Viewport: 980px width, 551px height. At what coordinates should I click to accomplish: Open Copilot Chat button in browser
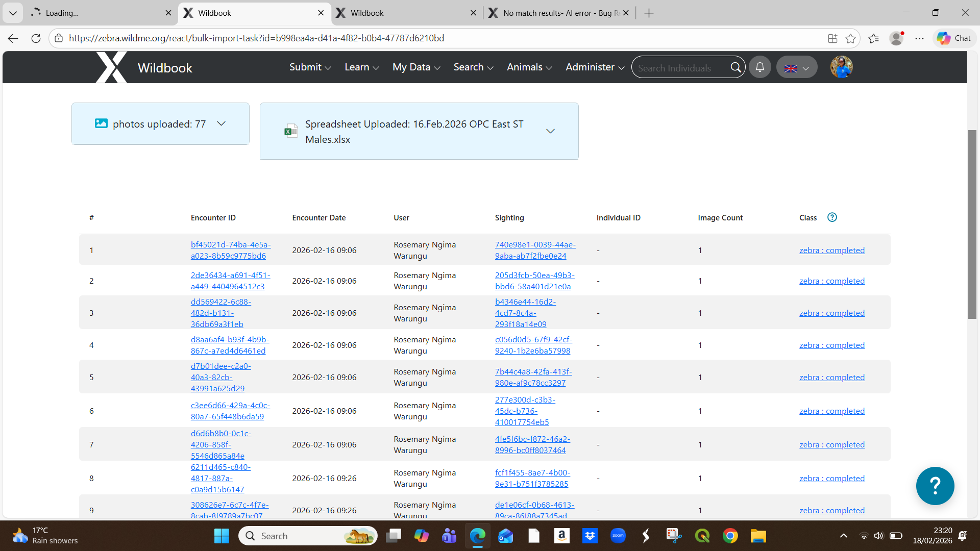point(954,38)
